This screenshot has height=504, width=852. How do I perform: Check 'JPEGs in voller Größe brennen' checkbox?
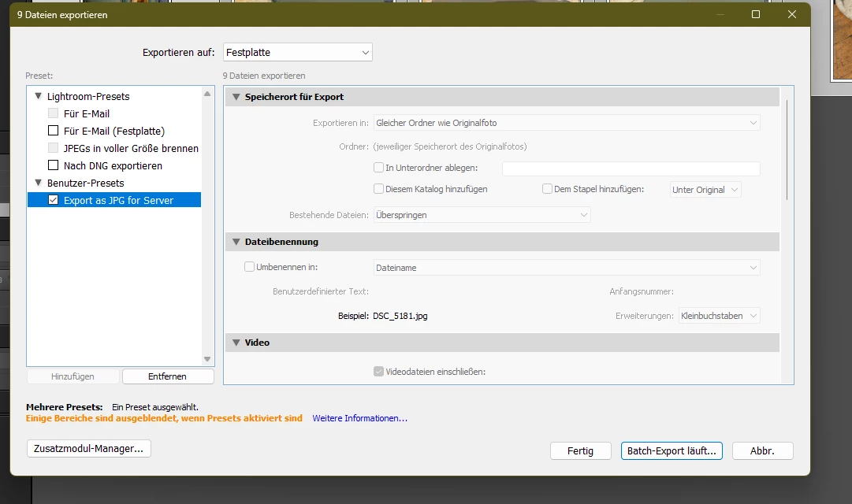coord(54,148)
